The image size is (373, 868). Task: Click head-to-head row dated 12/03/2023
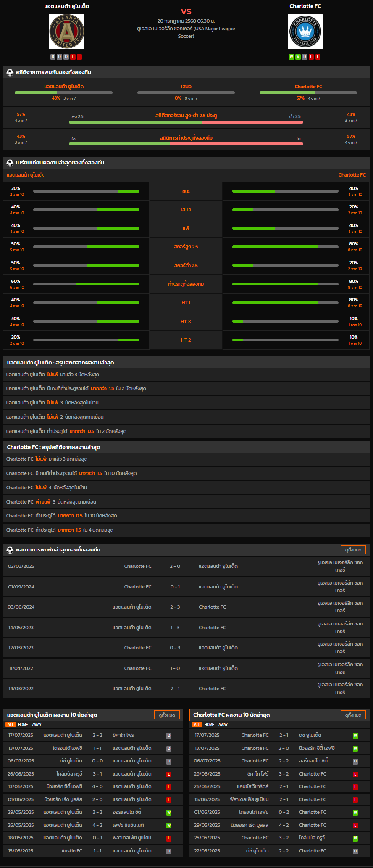pos(186,648)
